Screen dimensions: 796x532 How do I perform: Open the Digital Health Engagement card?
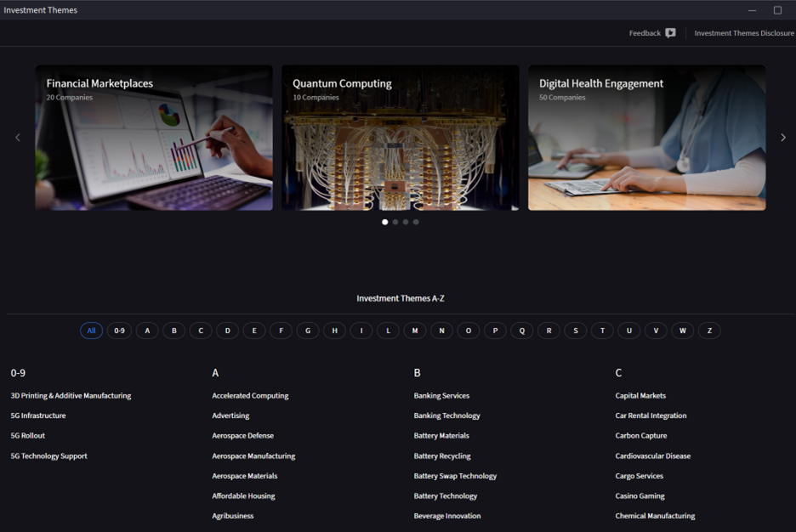(x=646, y=137)
